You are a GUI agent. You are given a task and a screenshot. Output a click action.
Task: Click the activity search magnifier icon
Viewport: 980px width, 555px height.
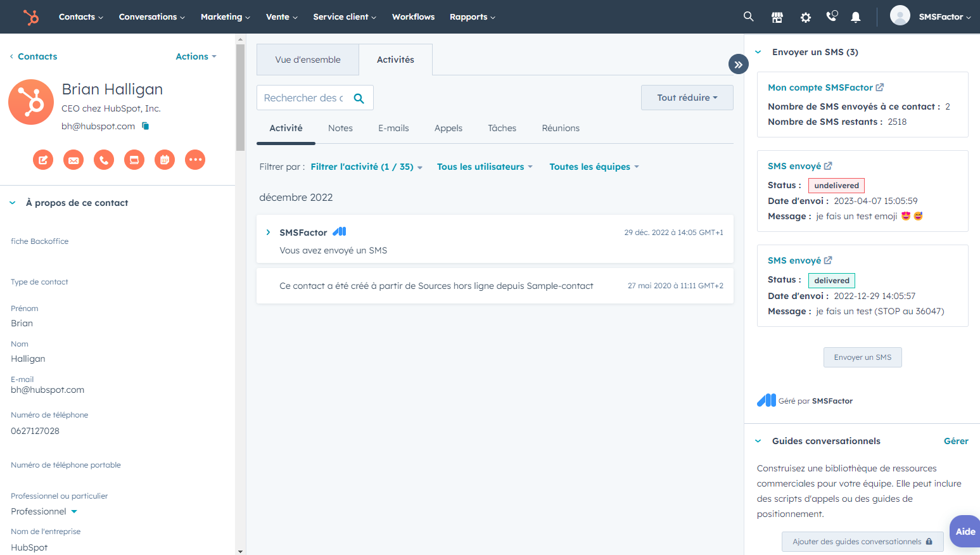click(x=359, y=98)
